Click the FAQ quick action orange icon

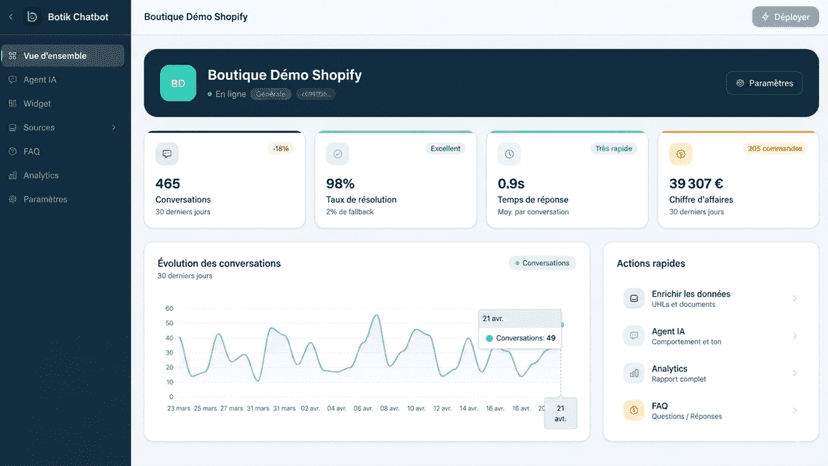pyautogui.click(x=634, y=411)
